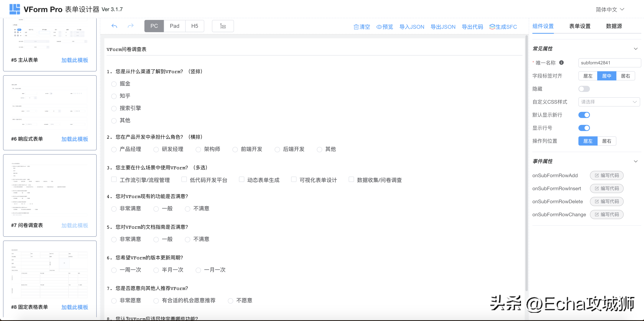
Task: Open the 表单设置 tab
Action: pos(580,26)
